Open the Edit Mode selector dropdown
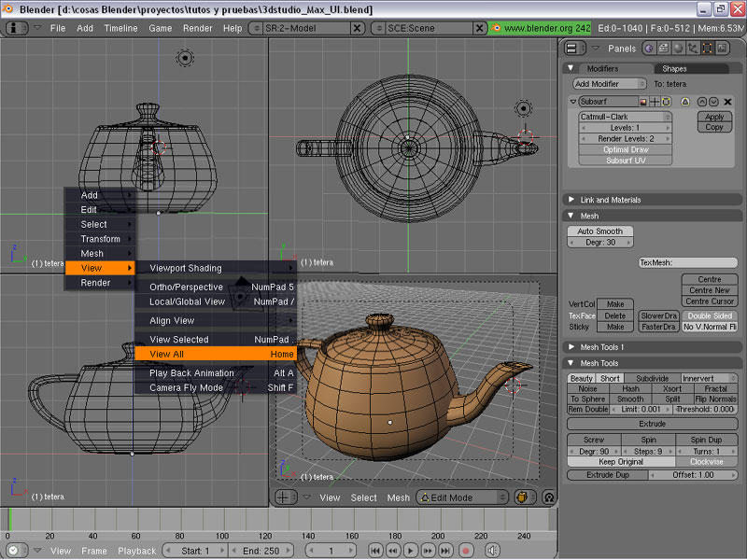Viewport: 747px width, 560px height. click(x=462, y=497)
